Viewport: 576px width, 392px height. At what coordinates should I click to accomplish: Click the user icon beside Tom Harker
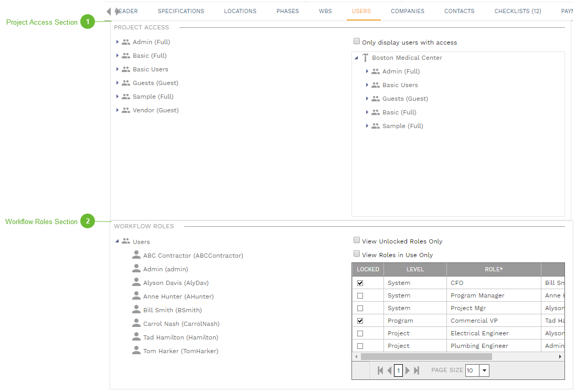(x=136, y=351)
